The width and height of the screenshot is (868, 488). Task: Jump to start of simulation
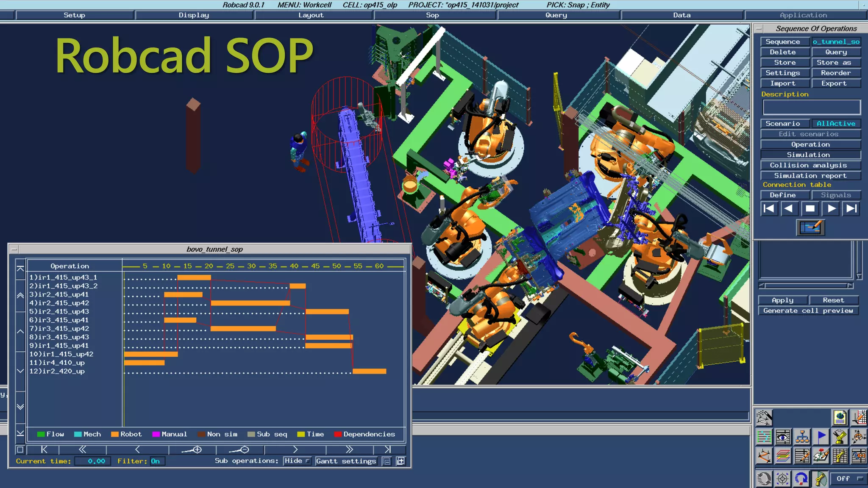(769, 208)
